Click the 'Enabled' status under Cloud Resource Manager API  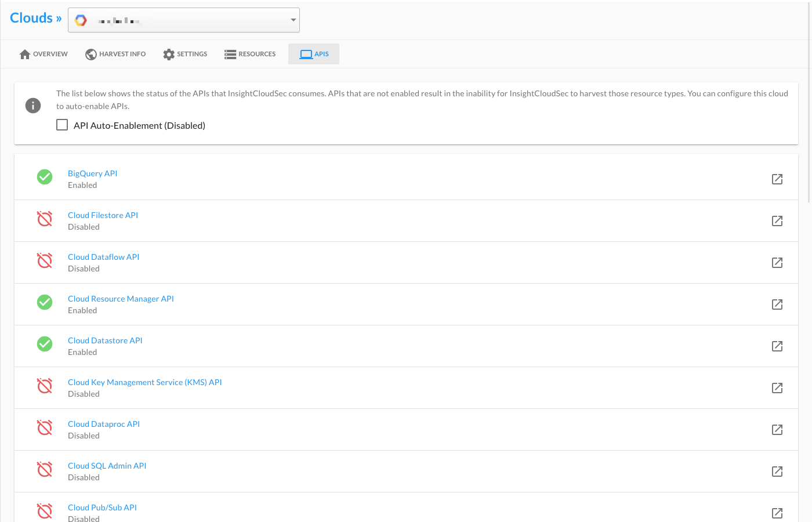point(82,310)
